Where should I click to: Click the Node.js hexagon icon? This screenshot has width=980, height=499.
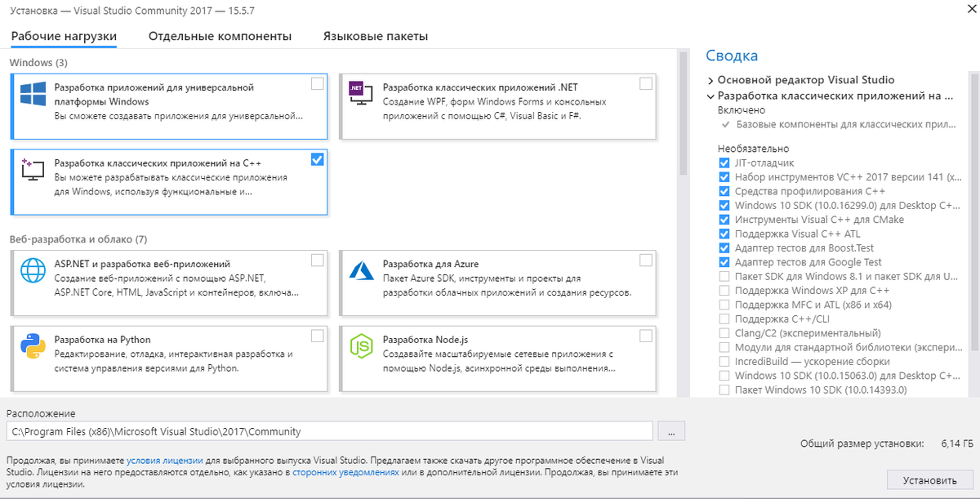coord(361,346)
